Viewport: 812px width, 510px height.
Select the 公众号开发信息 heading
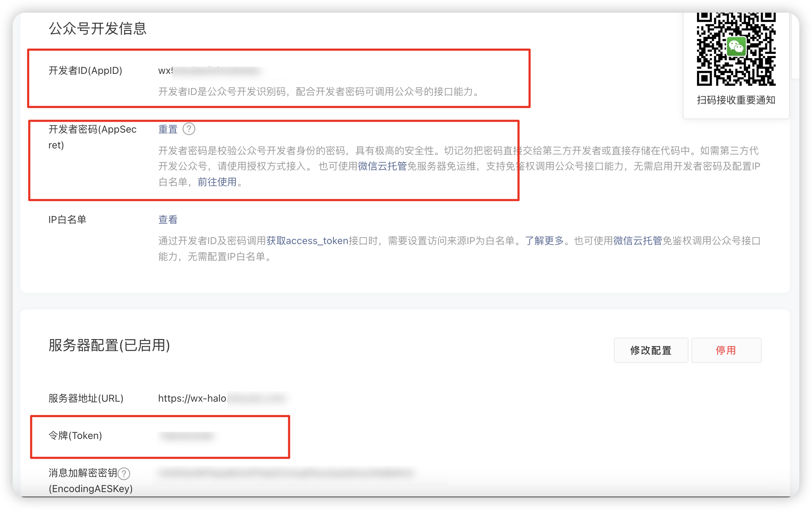coord(97,28)
